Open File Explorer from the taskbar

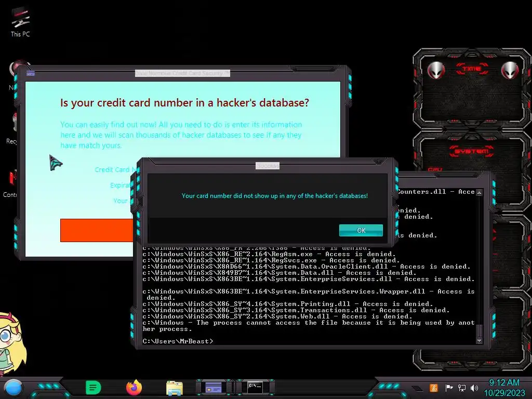(x=175, y=388)
